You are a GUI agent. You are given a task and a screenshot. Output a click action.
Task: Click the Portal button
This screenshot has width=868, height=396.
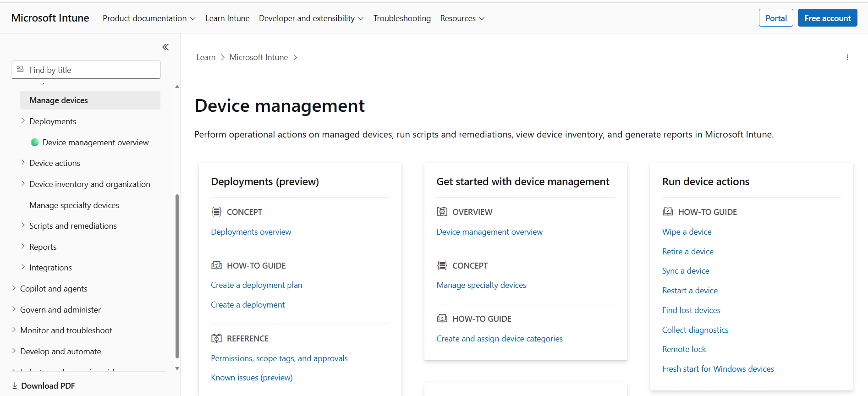(776, 18)
